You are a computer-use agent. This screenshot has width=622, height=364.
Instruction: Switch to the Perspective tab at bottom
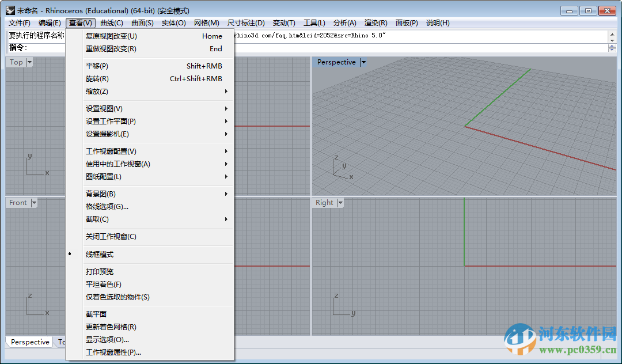[x=30, y=342]
